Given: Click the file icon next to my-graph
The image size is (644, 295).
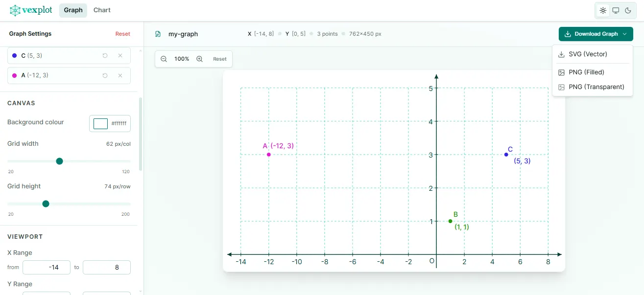Looking at the screenshot, I should click(x=158, y=34).
